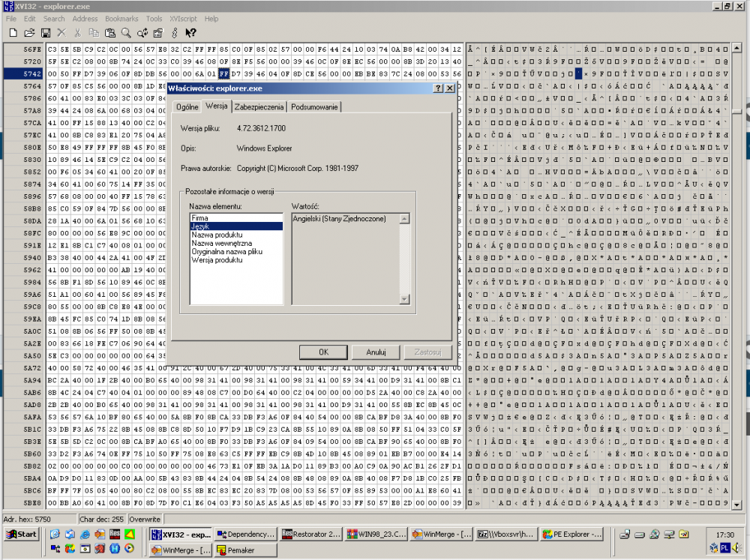The width and height of the screenshot is (750, 560).
Task: Click the Open file toolbar icon
Action: [x=29, y=33]
